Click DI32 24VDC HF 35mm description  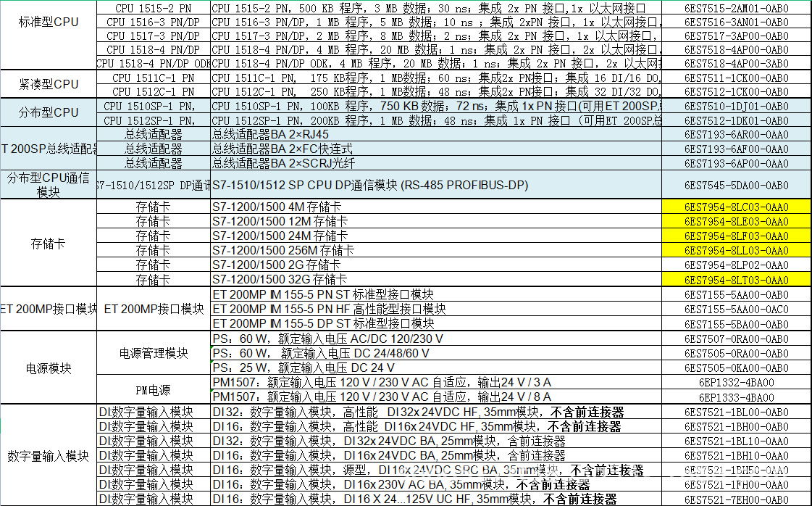(x=436, y=412)
